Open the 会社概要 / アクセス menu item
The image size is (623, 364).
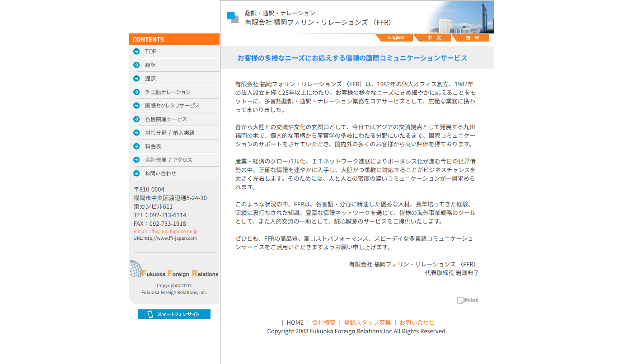(x=174, y=160)
